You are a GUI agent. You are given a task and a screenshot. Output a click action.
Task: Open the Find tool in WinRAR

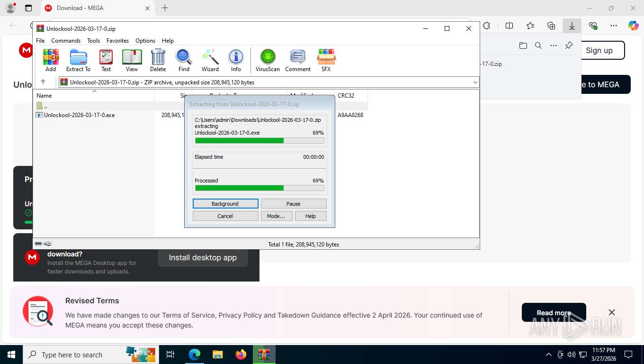(184, 60)
